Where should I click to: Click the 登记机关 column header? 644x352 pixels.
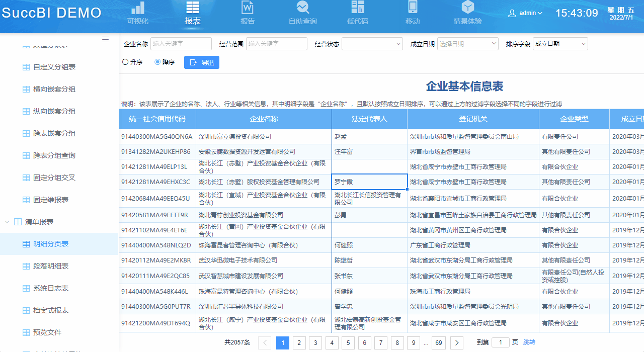click(x=473, y=119)
